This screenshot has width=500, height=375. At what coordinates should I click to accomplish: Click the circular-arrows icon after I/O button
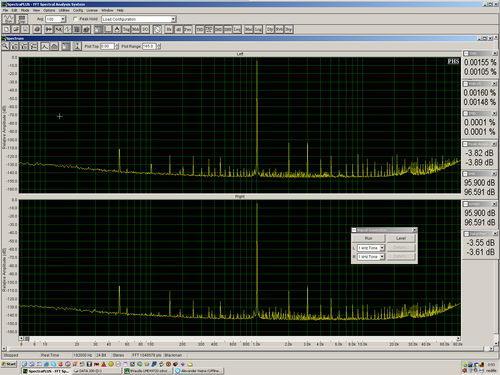157,29
